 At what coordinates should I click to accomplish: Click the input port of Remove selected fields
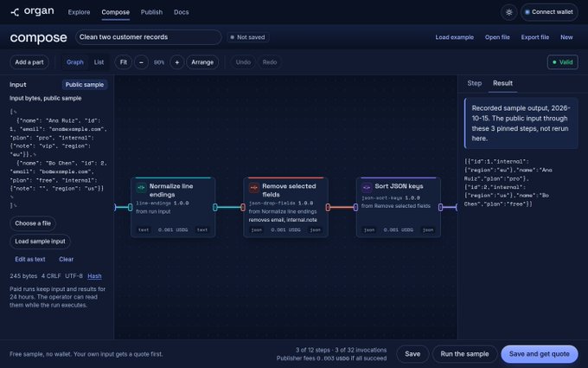[x=243, y=207]
